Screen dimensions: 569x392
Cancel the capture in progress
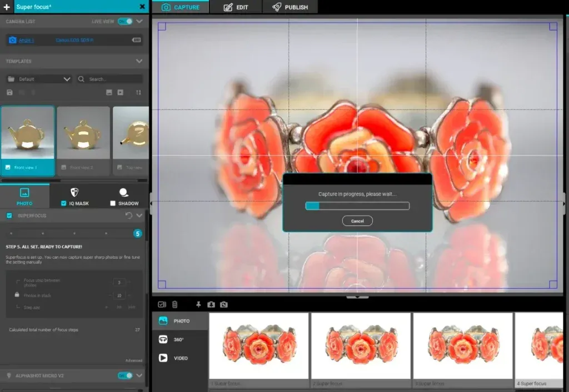click(x=357, y=221)
